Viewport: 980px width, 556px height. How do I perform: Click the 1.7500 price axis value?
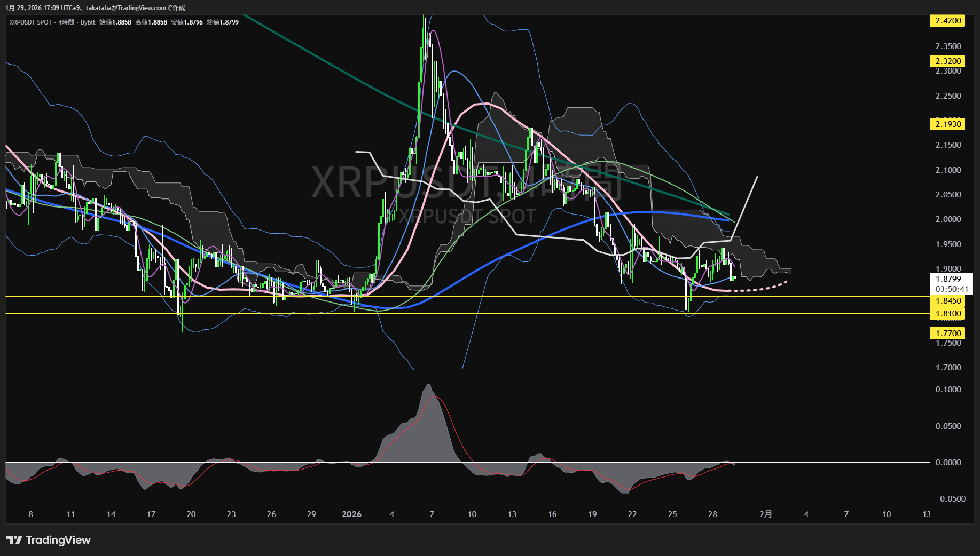point(948,343)
